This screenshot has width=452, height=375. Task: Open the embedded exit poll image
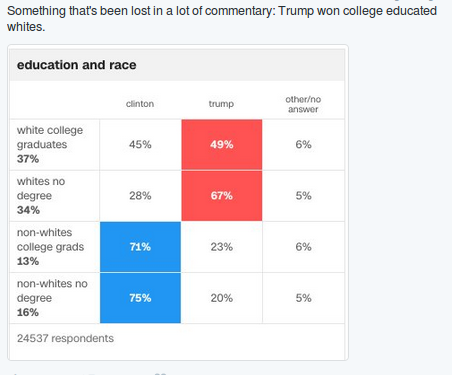178,203
